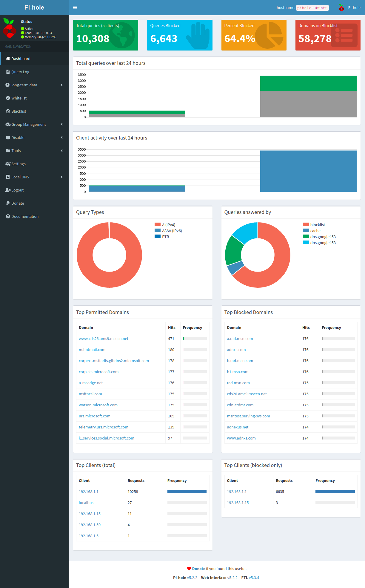Click the globe icon on Total queries card
This screenshot has width=365, height=588.
[122, 35]
